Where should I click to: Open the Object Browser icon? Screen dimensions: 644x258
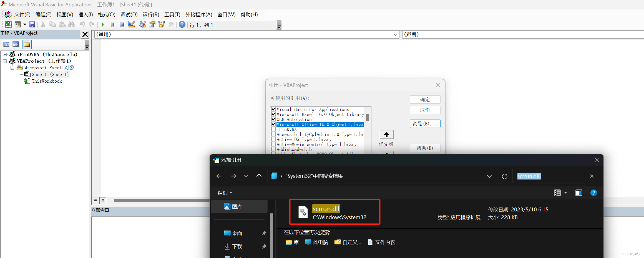[162, 25]
